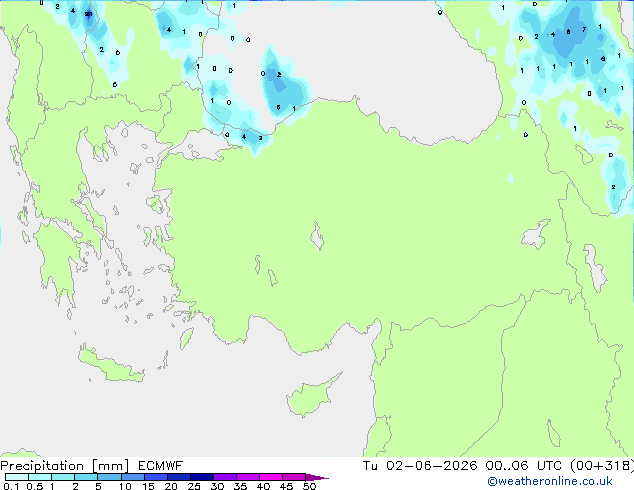Screen dimensions: 634x490
Task: Click the island of Crete on the map
Action: pos(111,366)
